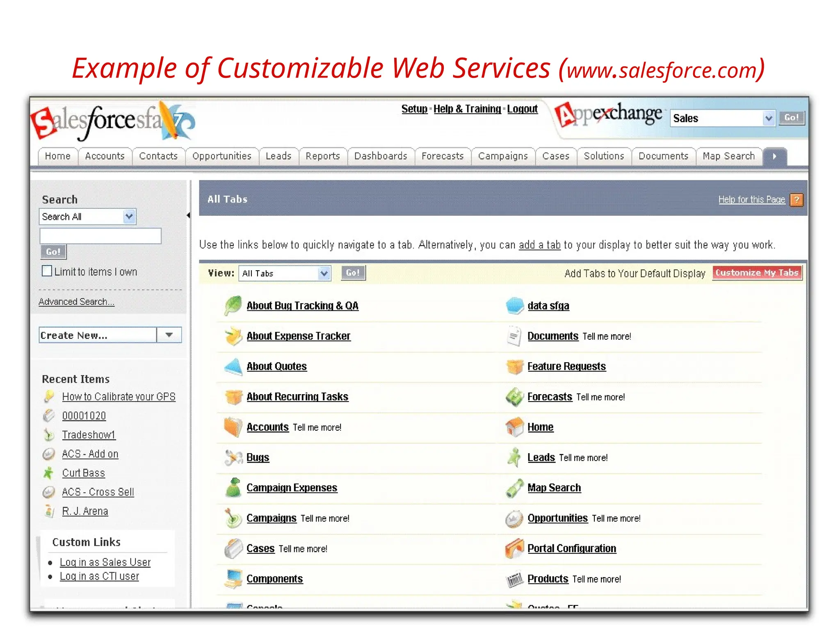
Task: Click the Go! button under the search field
Action: pyautogui.click(x=53, y=252)
